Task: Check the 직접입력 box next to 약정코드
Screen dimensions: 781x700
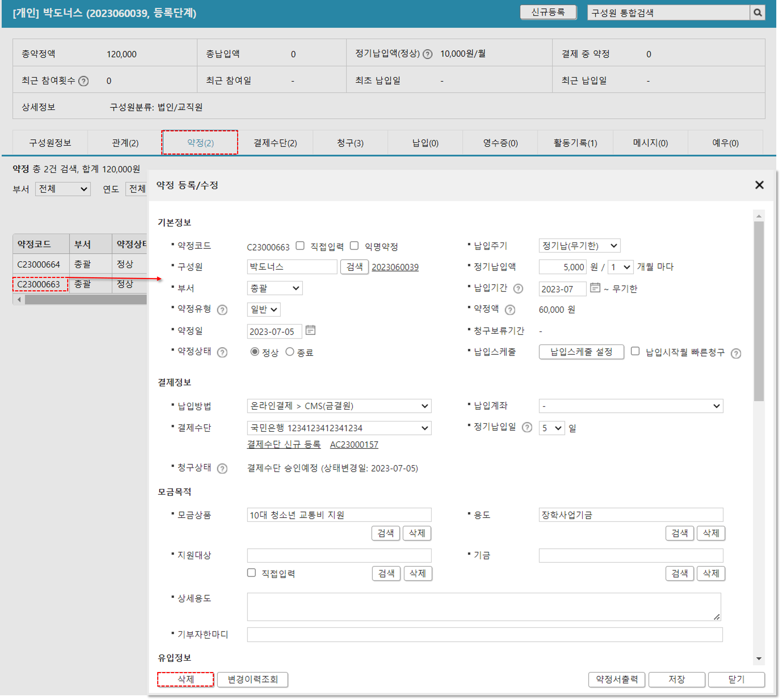Action: point(301,246)
